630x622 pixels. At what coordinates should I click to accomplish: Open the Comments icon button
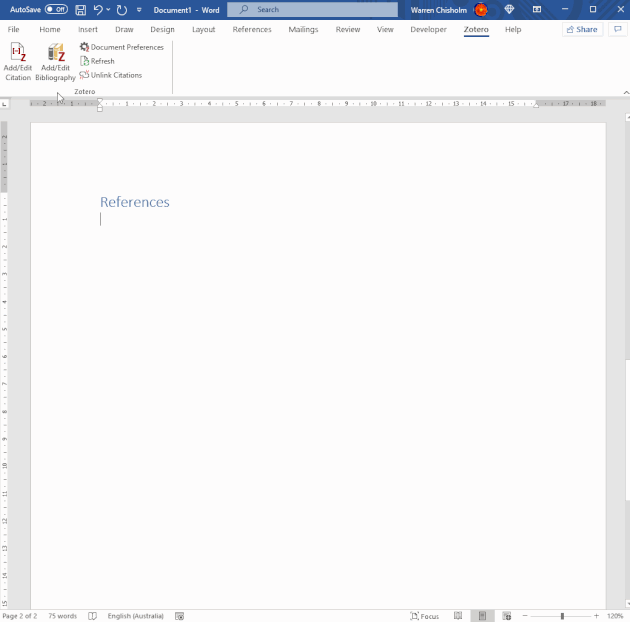point(618,29)
